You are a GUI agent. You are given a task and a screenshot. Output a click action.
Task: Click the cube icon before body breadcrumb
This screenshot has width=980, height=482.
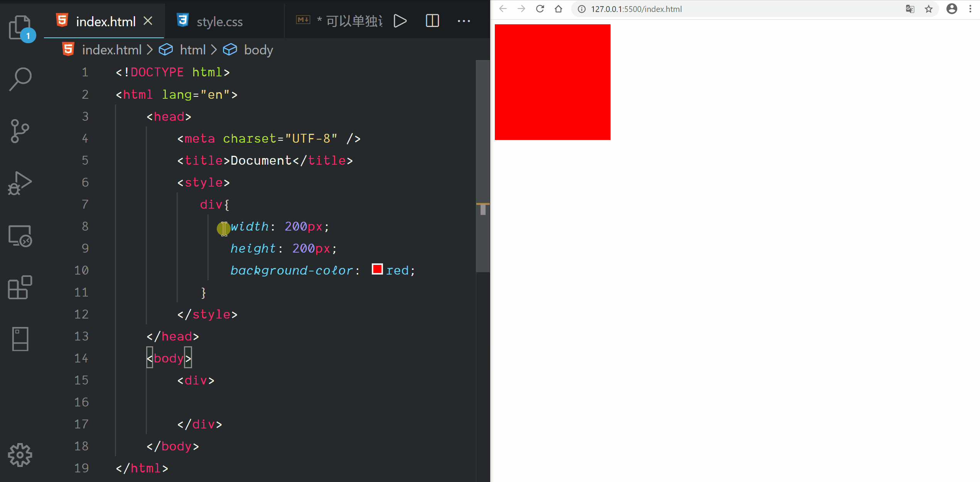click(x=230, y=50)
